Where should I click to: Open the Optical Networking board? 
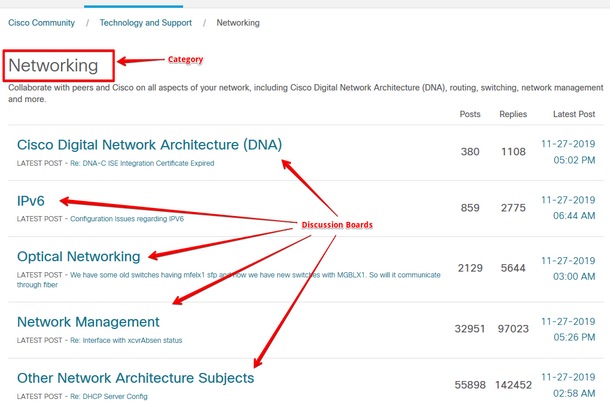[79, 256]
